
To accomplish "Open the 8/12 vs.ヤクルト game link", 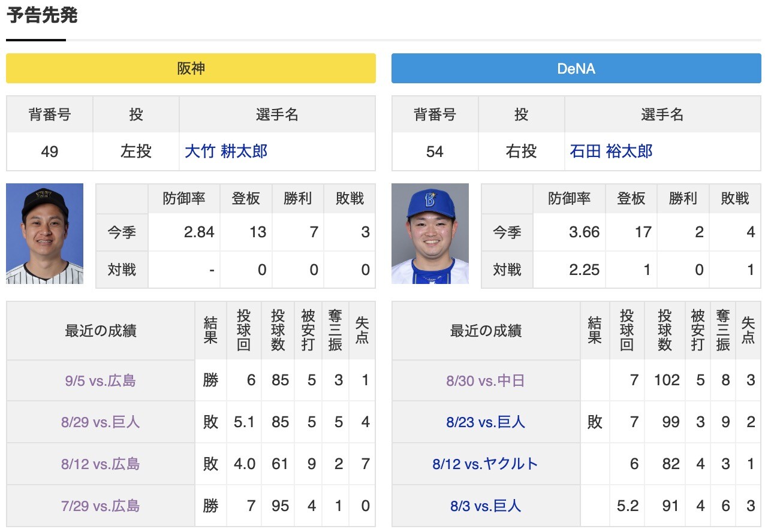I will tap(486, 464).
